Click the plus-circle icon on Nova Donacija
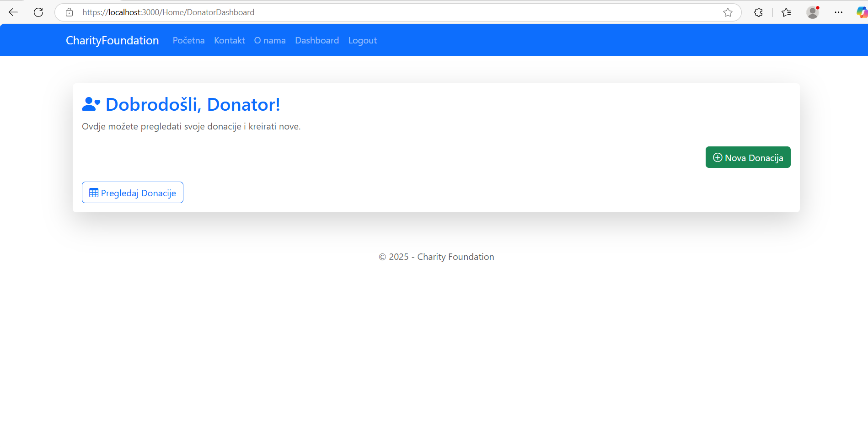The width and height of the screenshot is (868, 447). 718,157
